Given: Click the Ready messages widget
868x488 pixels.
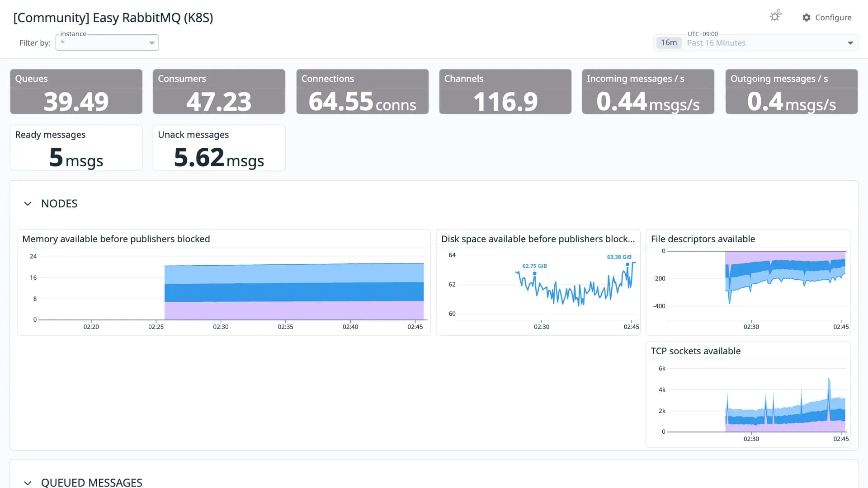Looking at the screenshot, I should click(76, 148).
